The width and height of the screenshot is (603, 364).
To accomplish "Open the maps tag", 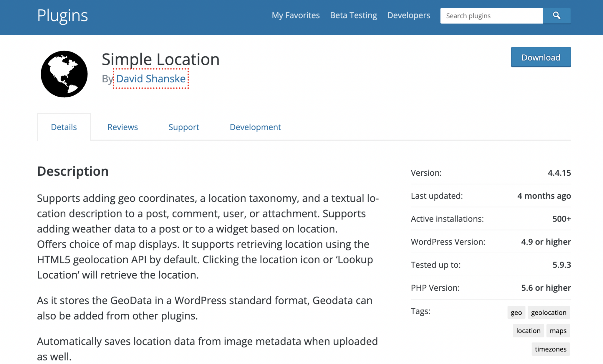I will tap(558, 330).
